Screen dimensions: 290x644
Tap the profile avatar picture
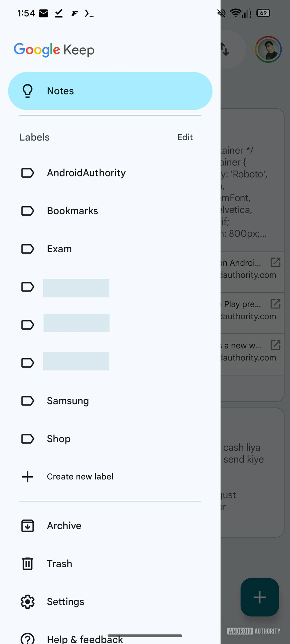(x=268, y=49)
